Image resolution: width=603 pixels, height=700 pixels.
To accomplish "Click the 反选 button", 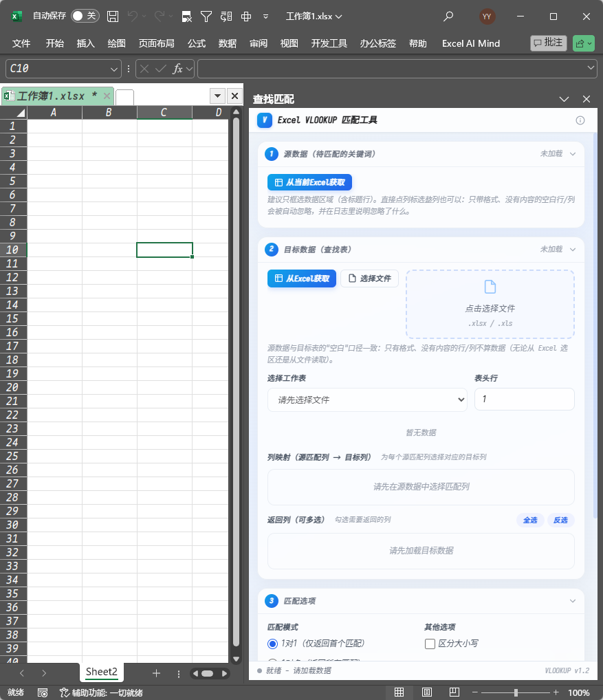I will coord(560,520).
